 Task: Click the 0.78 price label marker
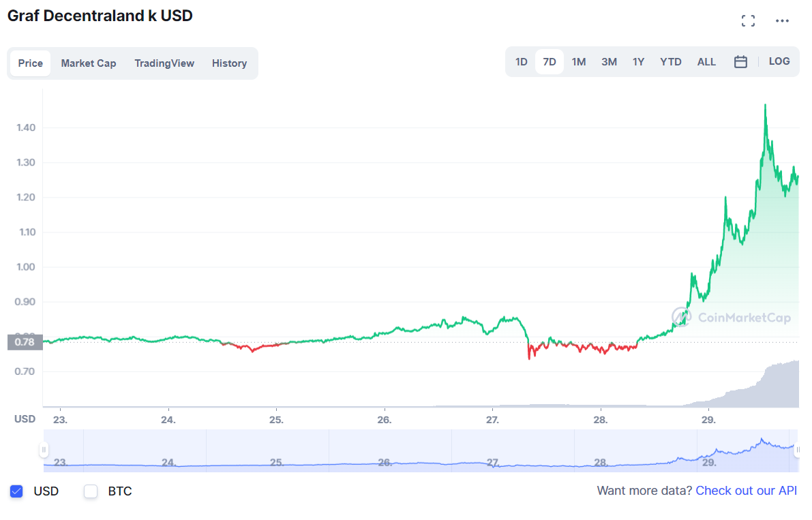tap(25, 342)
